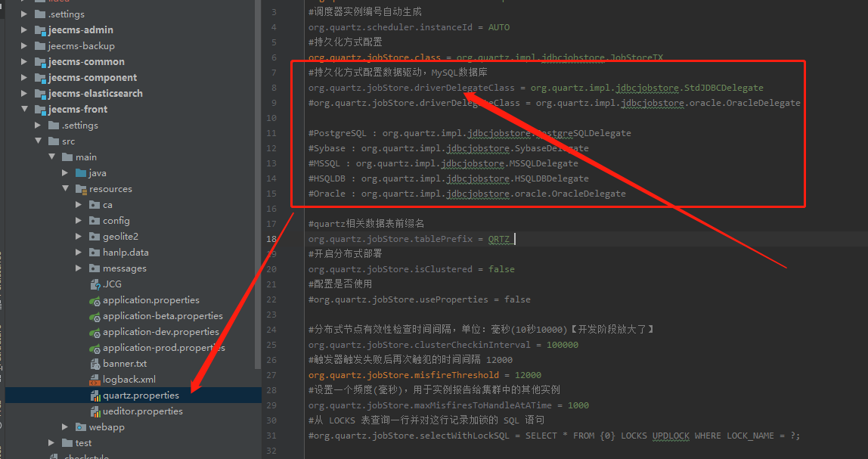Click the geolite2 folder icon

click(x=95, y=237)
